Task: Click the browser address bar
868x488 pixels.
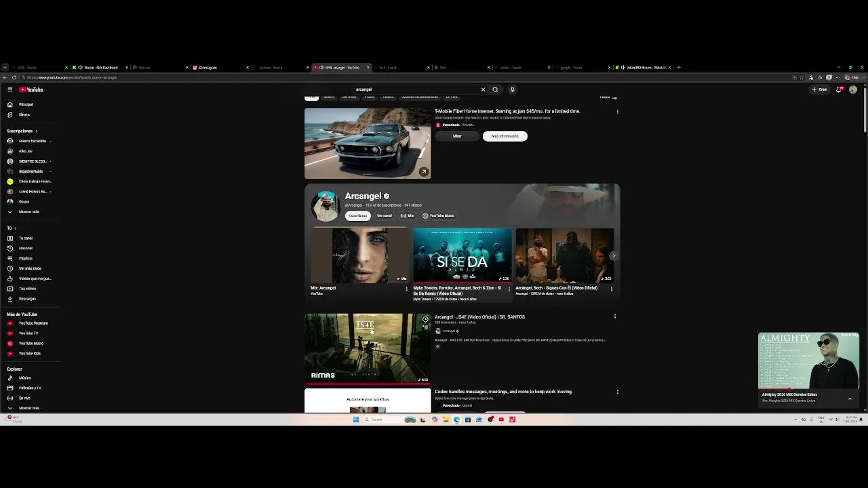Action: (407, 77)
